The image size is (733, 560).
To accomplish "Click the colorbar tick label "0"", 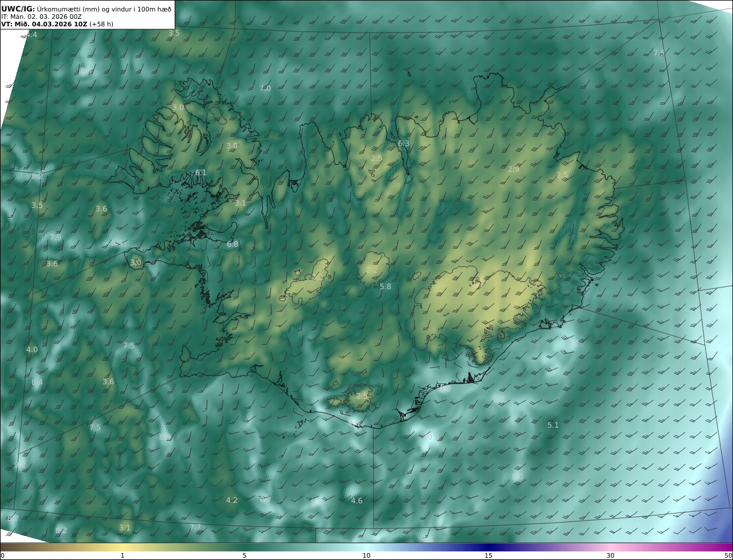I will 2,555.
